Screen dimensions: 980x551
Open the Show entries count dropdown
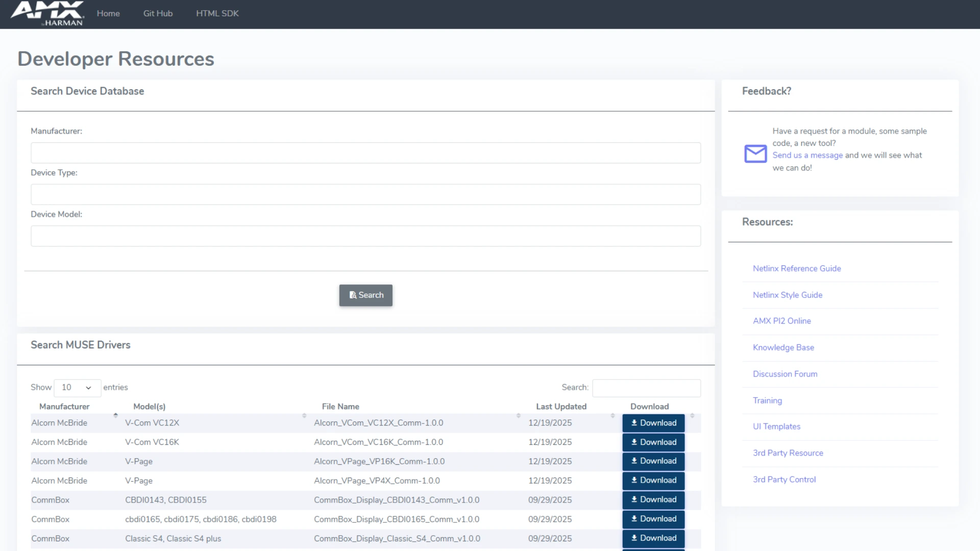77,388
